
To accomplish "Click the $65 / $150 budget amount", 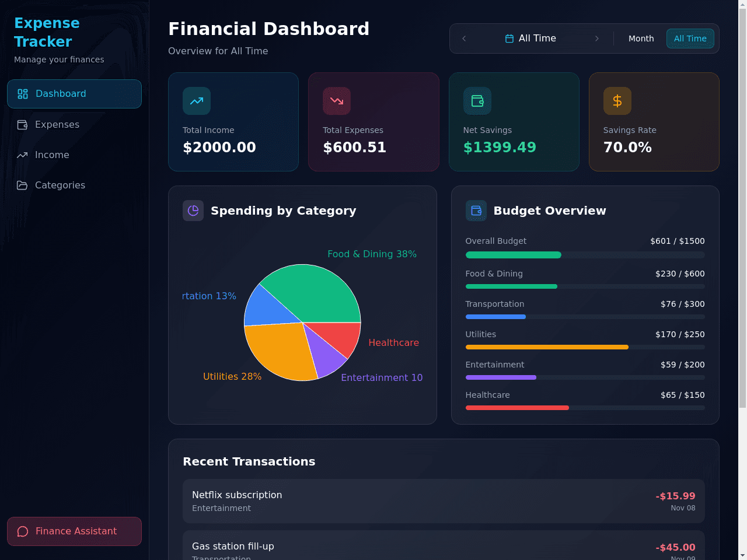I will point(683,395).
